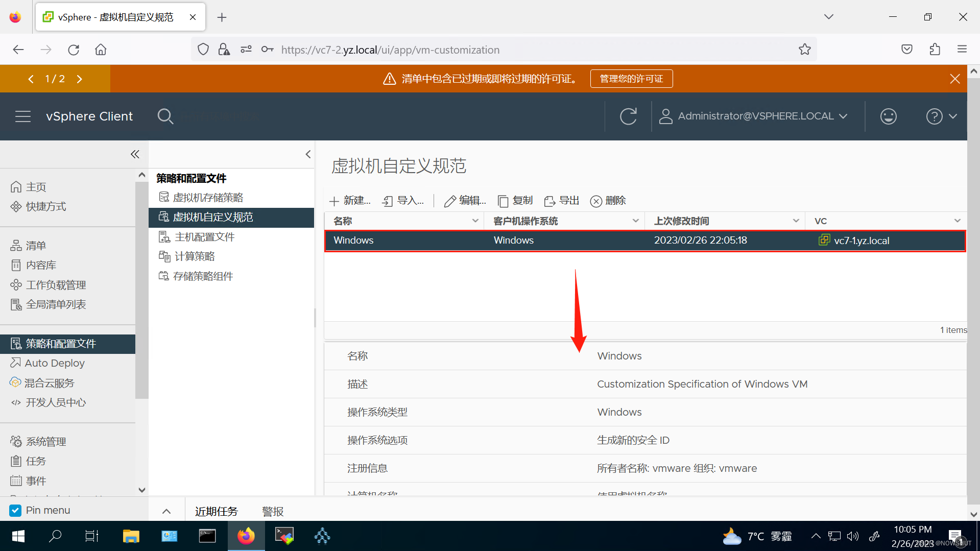Expand the Recent Tasks bottom panel
This screenshot has height=551, width=980.
(x=166, y=511)
